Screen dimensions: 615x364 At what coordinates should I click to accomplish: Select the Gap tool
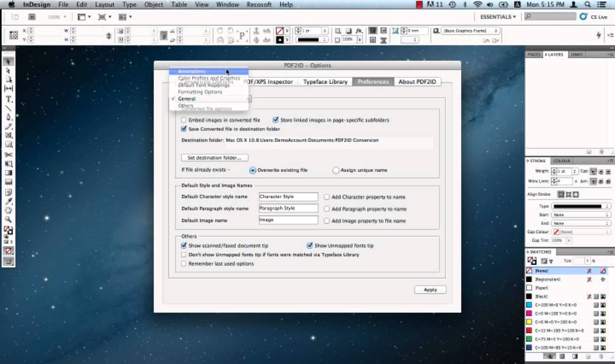click(x=8, y=89)
